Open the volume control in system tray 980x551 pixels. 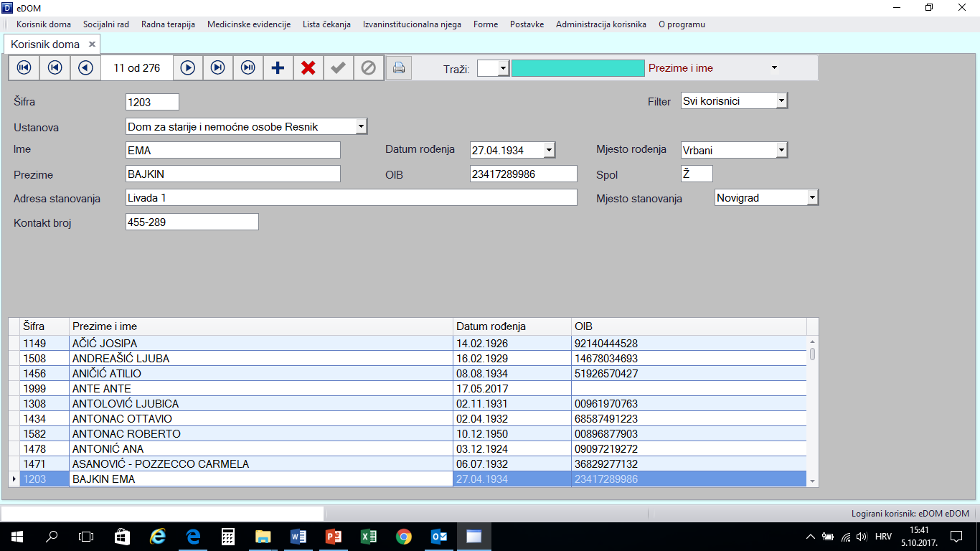point(862,537)
